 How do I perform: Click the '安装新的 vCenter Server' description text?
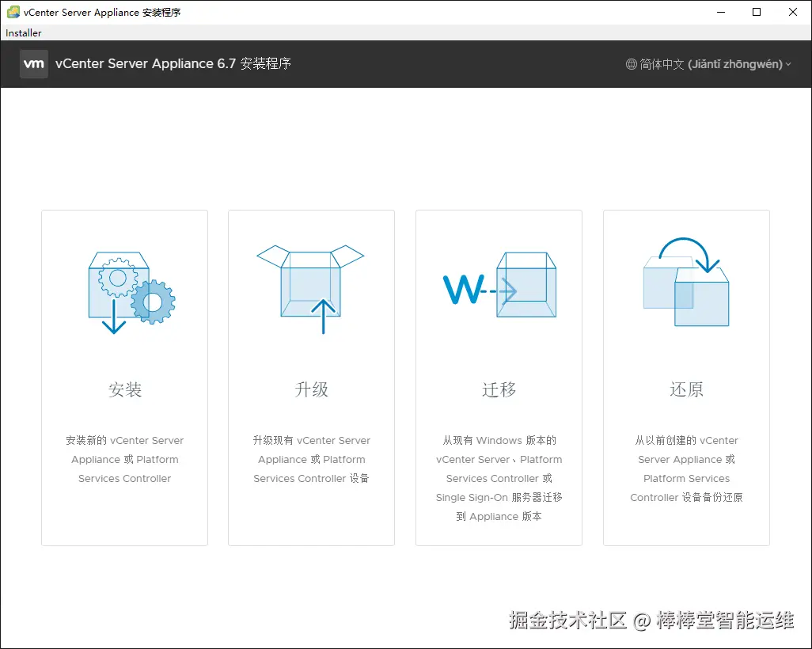125,440
